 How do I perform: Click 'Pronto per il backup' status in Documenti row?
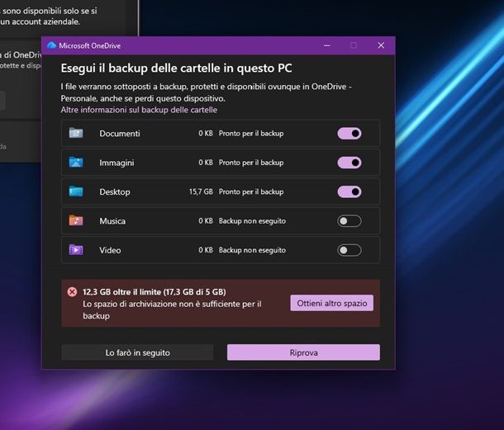[251, 133]
